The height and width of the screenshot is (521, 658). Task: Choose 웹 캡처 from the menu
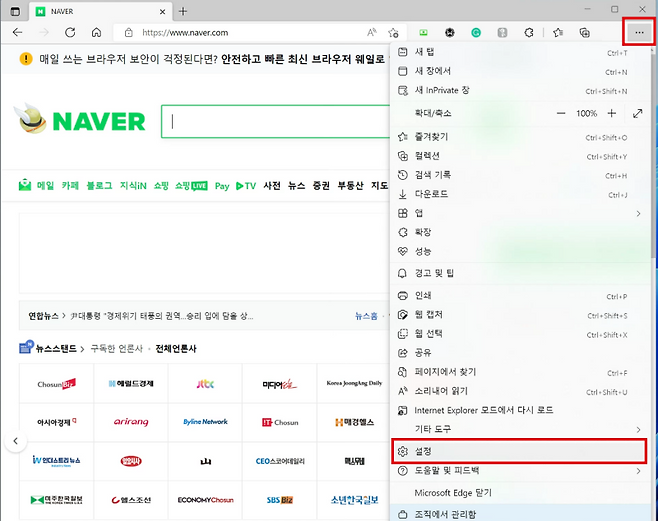pyautogui.click(x=520, y=315)
